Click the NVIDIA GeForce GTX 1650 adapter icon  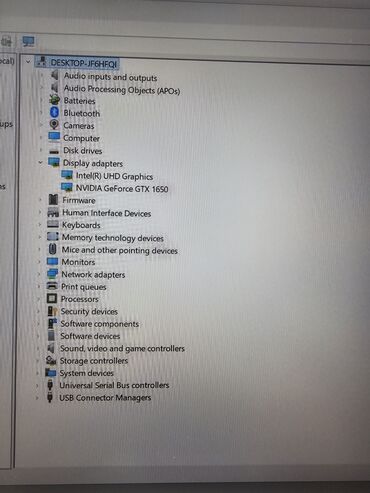click(67, 187)
